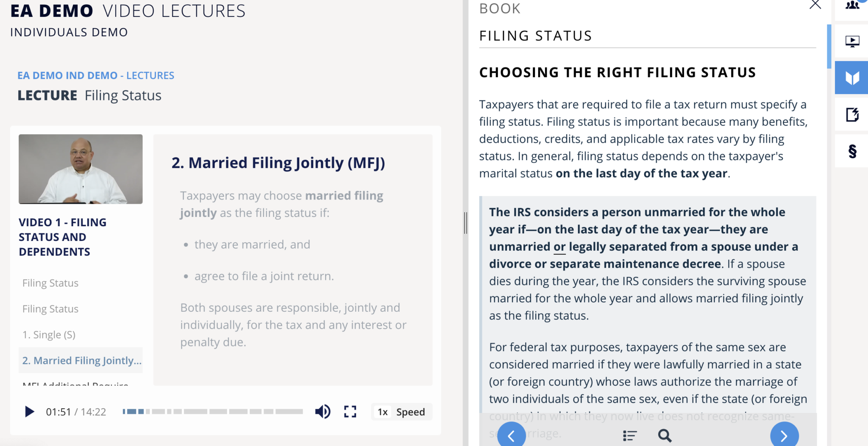Open the 1x Speed selector
868x446 pixels.
click(x=401, y=412)
